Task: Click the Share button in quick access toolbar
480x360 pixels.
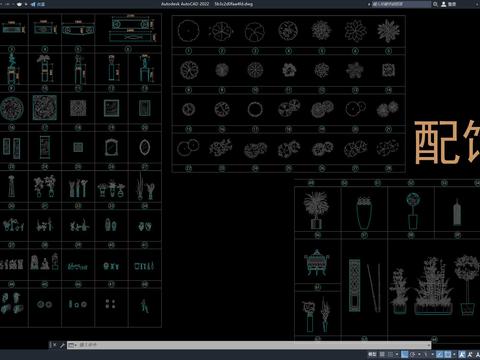Action: [38, 4]
